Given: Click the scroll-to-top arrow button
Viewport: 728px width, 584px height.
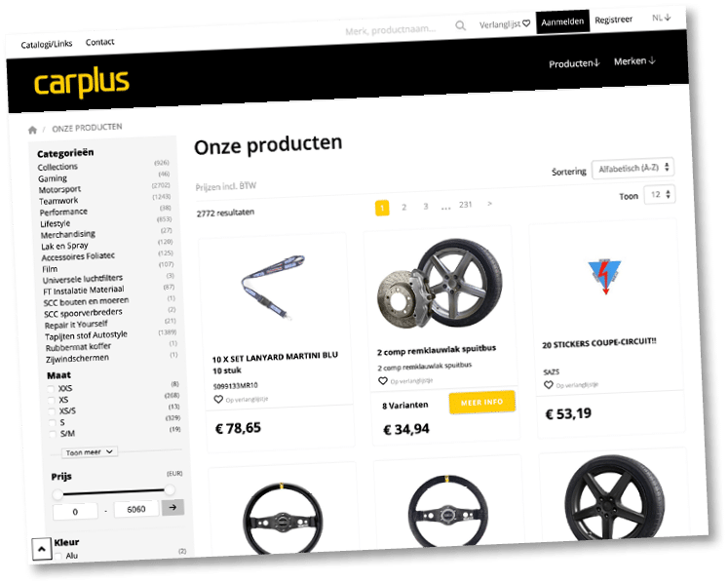Looking at the screenshot, I should pyautogui.click(x=41, y=549).
